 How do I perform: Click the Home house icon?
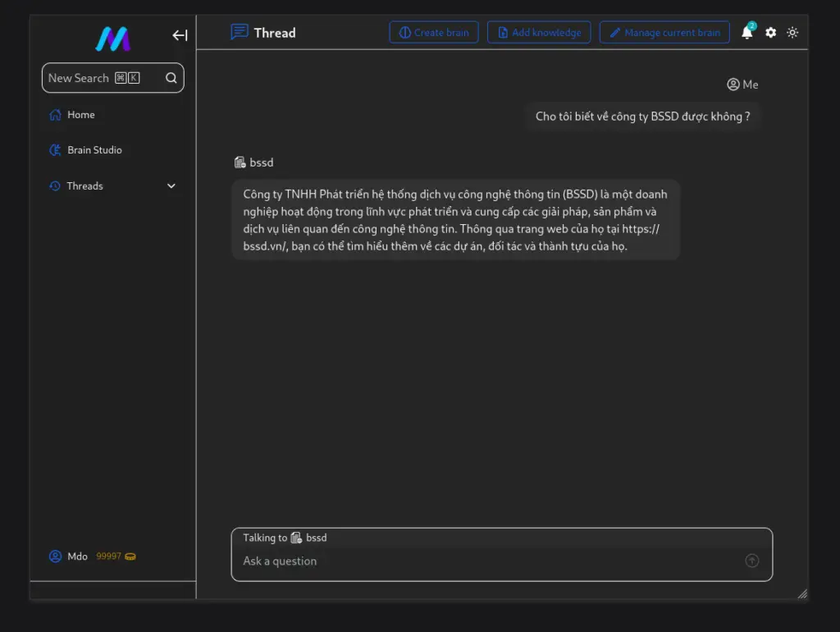click(55, 115)
